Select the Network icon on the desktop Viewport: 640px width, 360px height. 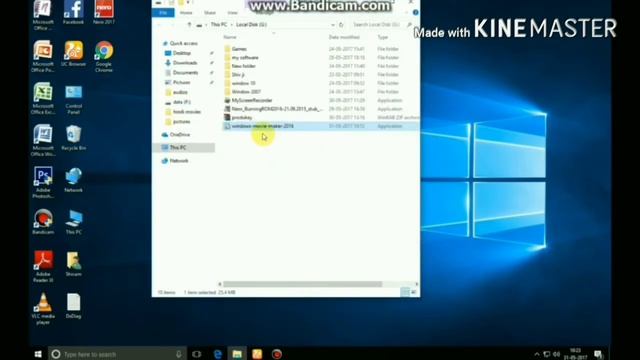pyautogui.click(x=73, y=180)
